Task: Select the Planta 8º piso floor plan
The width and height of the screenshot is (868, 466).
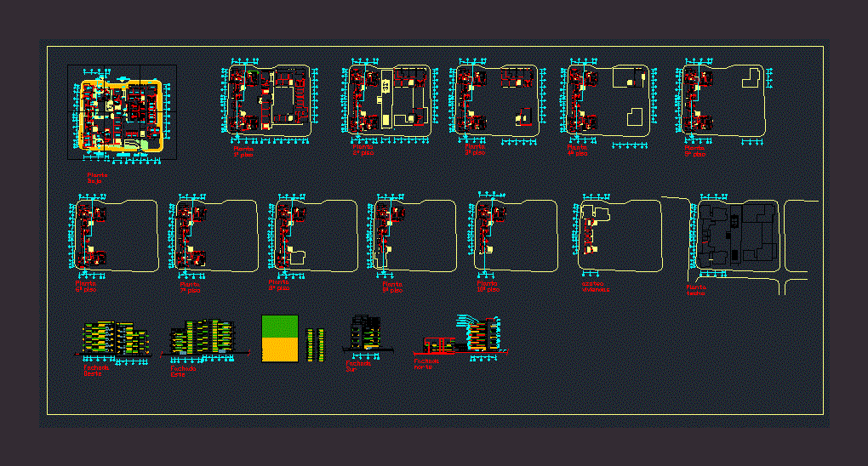Action: pyautogui.click(x=316, y=235)
